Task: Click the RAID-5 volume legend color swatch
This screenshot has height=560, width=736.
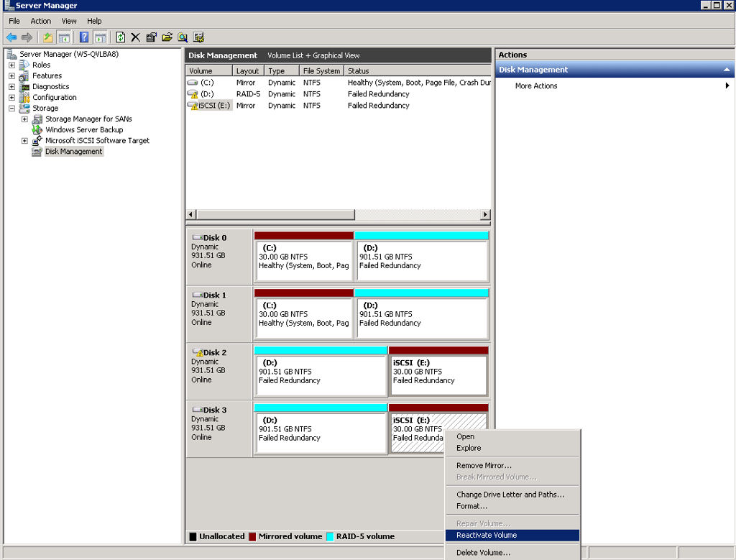Action: (330, 536)
